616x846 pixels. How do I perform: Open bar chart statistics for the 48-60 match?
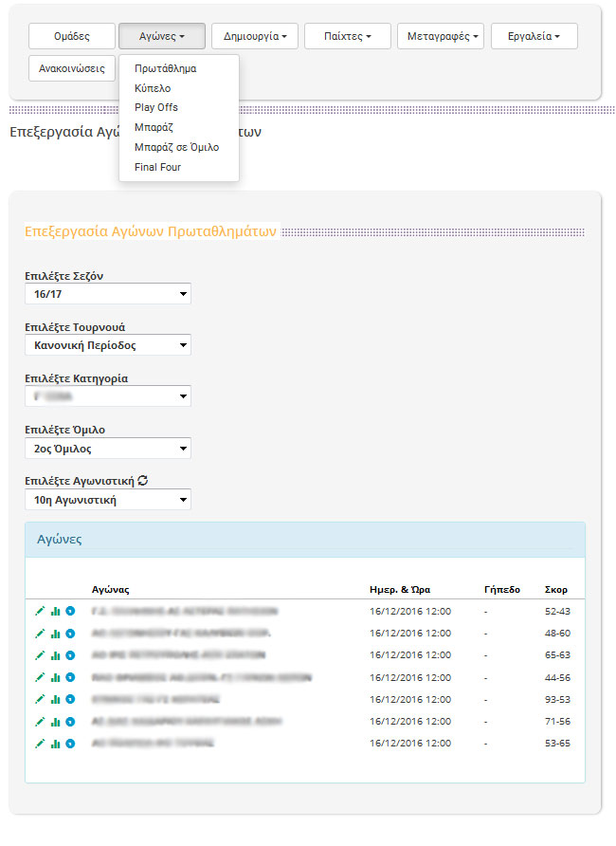(x=54, y=634)
